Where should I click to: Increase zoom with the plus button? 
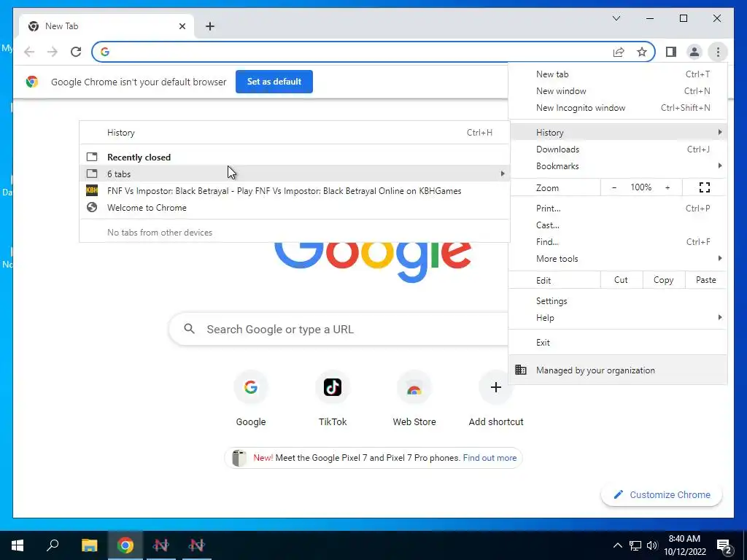(667, 187)
